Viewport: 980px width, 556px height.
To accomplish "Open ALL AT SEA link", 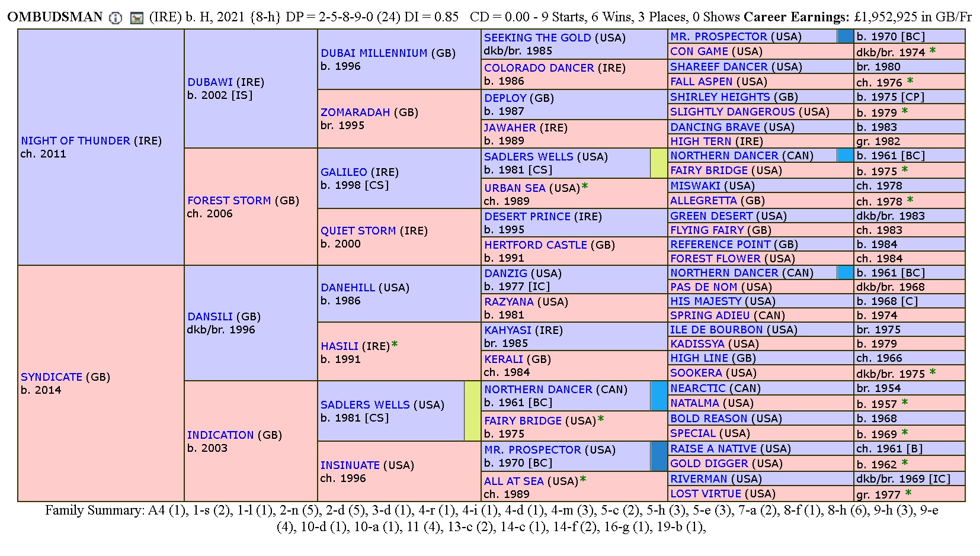I will tap(514, 481).
